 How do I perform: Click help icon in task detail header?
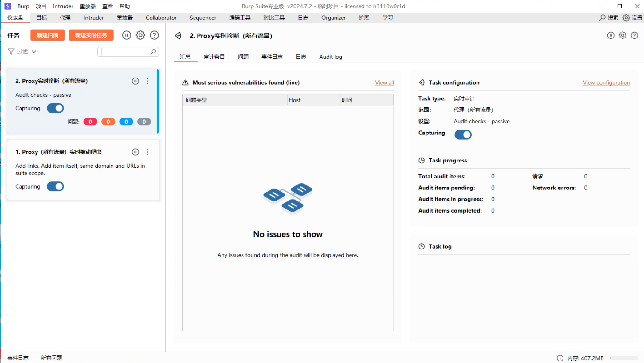[634, 35]
